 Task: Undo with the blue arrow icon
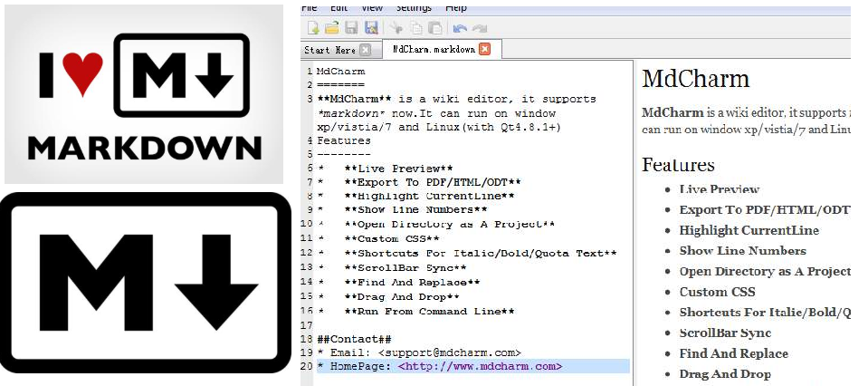click(x=460, y=28)
